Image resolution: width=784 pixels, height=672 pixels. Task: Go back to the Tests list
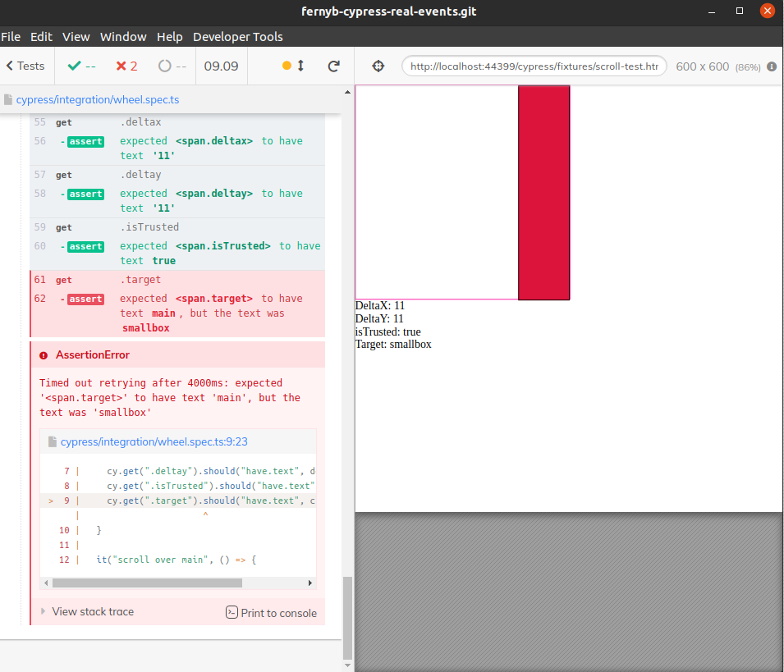[25, 66]
